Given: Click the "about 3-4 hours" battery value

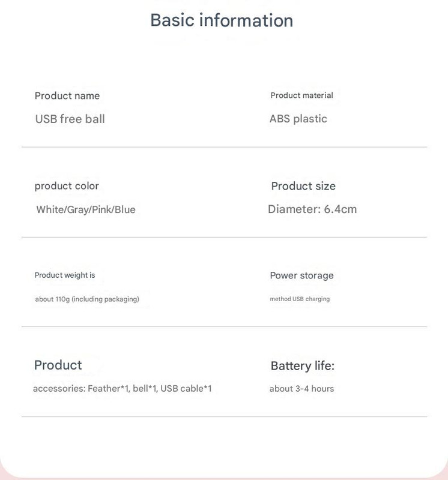Looking at the screenshot, I should [301, 389].
